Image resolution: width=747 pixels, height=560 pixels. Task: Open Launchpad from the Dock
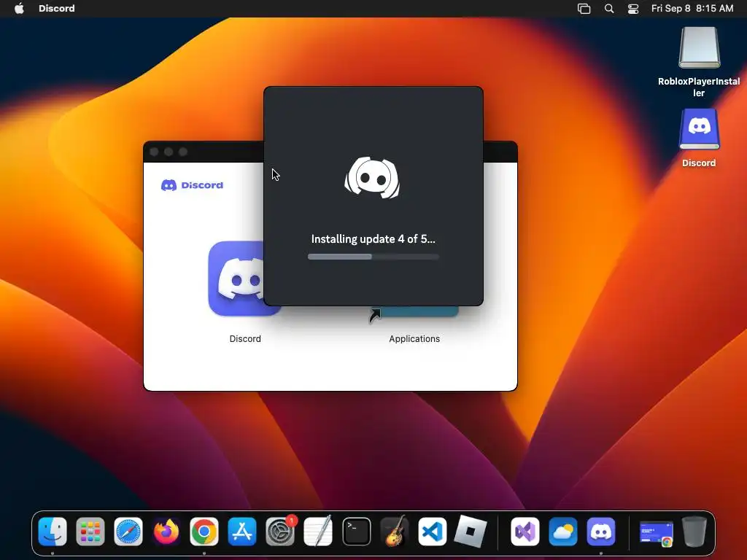(90, 532)
